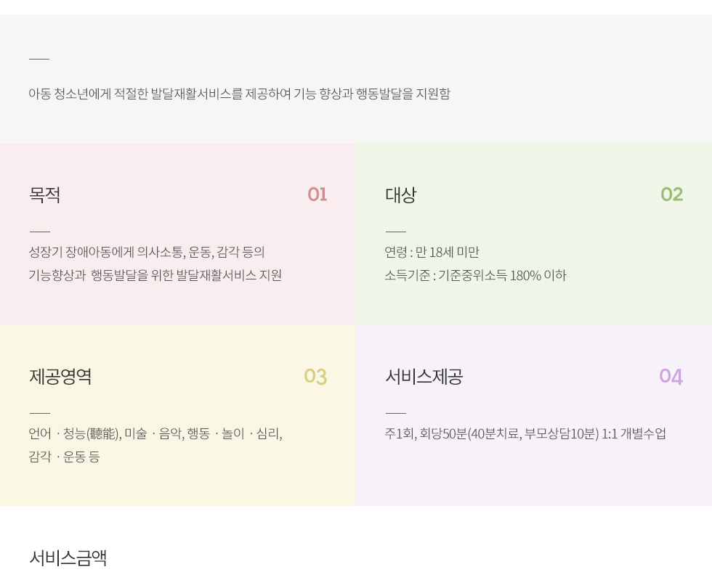The width and height of the screenshot is (712, 588).
Task: Click the 서비스금액 section heading
Action: tap(68, 558)
